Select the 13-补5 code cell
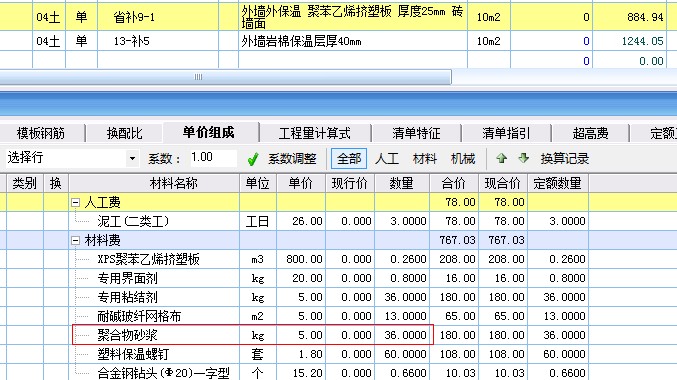Viewport: 677px width, 380px height. pyautogui.click(x=158, y=41)
